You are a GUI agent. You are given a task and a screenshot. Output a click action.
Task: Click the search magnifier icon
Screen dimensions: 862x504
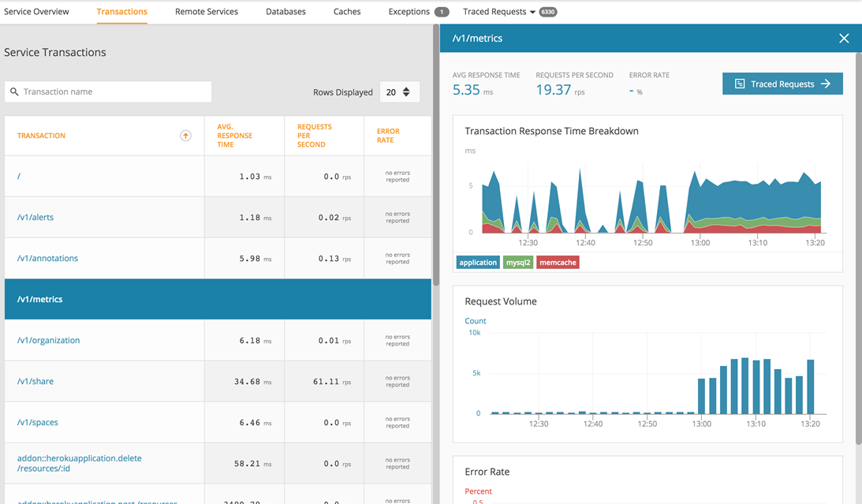click(14, 92)
